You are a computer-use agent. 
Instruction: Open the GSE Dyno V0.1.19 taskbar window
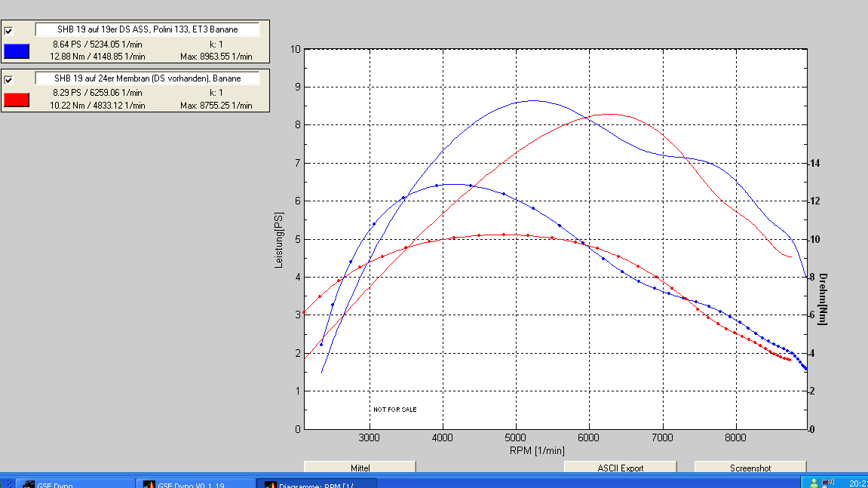click(x=195, y=483)
